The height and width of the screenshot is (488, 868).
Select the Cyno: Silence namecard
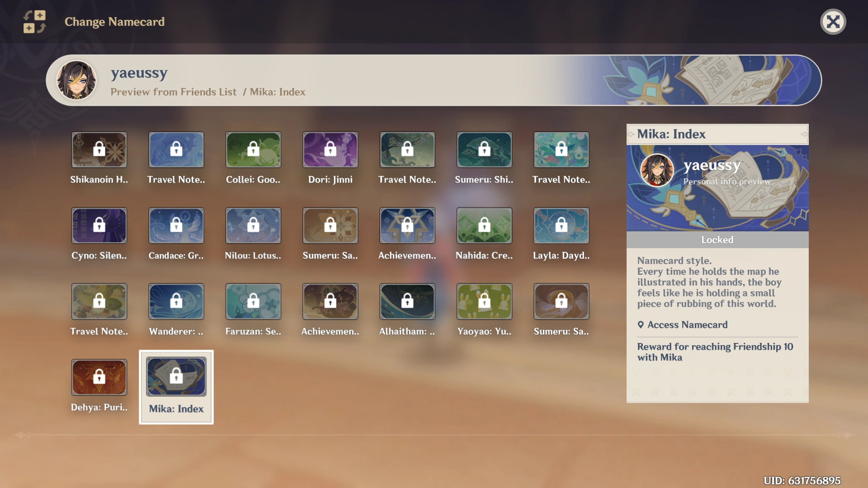99,225
